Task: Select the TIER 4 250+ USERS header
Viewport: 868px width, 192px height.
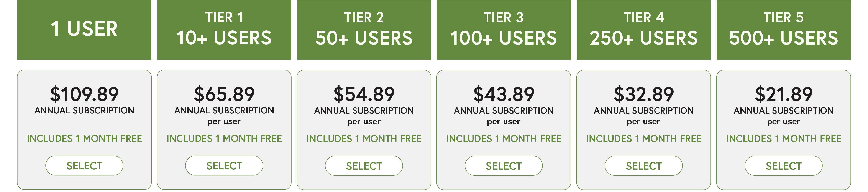Action: tap(644, 30)
